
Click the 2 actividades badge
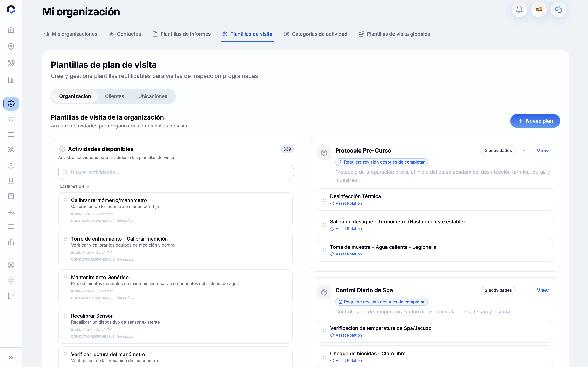(x=498, y=290)
